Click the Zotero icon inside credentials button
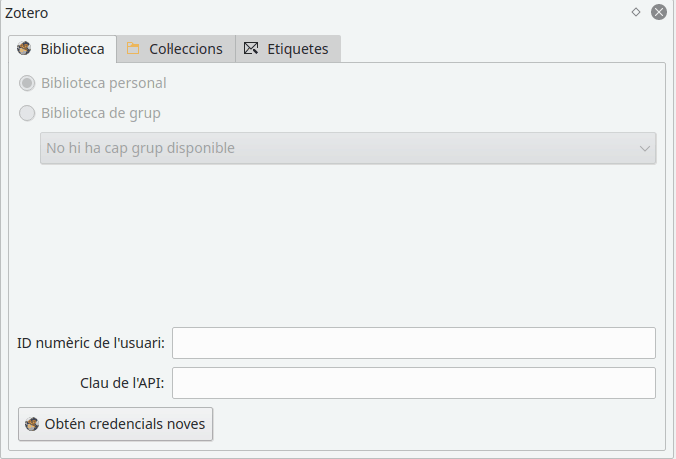The height and width of the screenshot is (459, 676). pyautogui.click(x=32, y=424)
